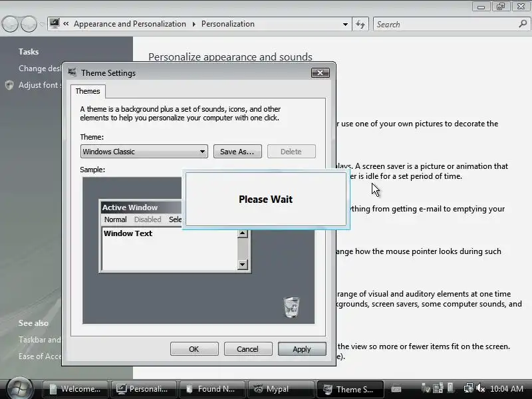This screenshot has width=532, height=399.
Task: Expand the address bar double-chevron breadcrumb
Action: [x=66, y=24]
